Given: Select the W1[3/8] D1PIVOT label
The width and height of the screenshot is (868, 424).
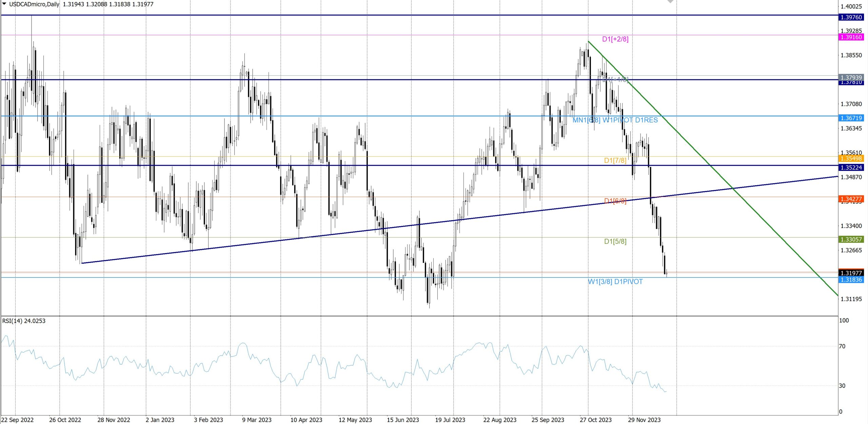Looking at the screenshot, I should point(615,282).
